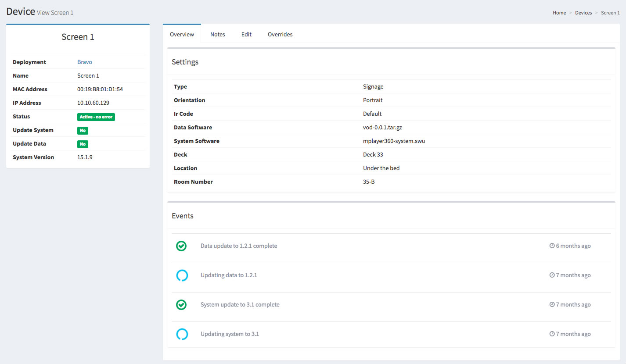Click the MAC address value 00:19:B8:01:D1:54
The width and height of the screenshot is (626, 364).
[x=100, y=89]
